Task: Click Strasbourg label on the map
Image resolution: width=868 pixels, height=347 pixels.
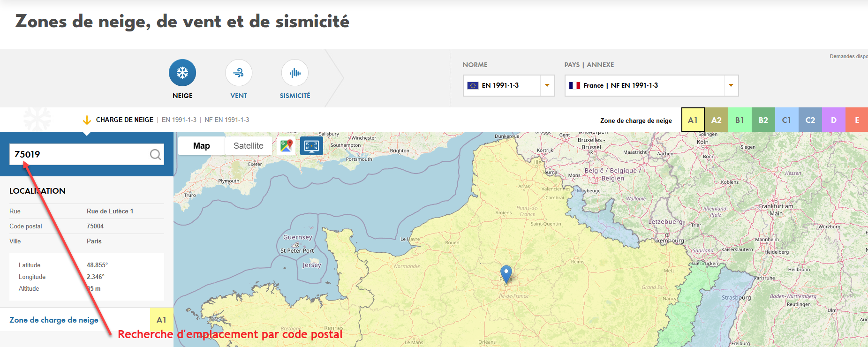Action: pyautogui.click(x=736, y=297)
